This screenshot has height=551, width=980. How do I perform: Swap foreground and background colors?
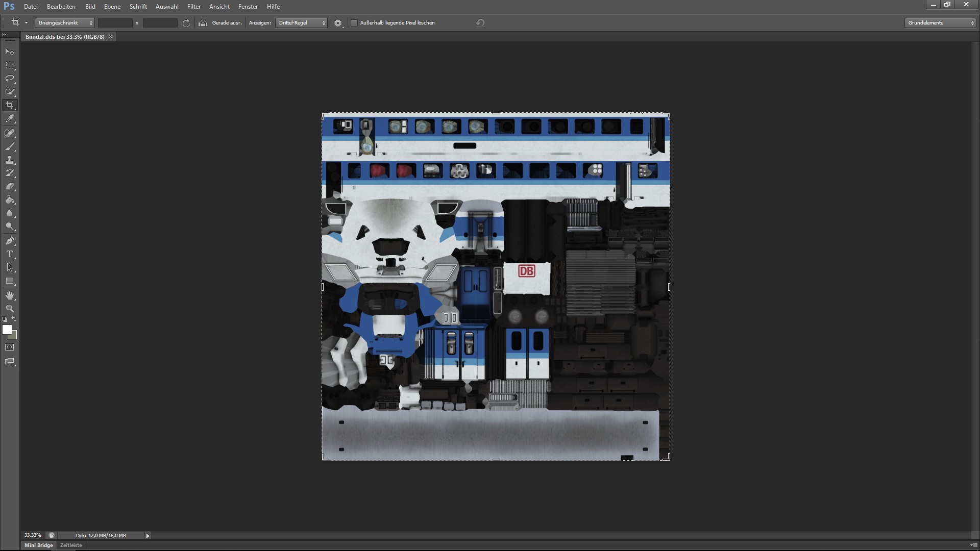[14, 319]
